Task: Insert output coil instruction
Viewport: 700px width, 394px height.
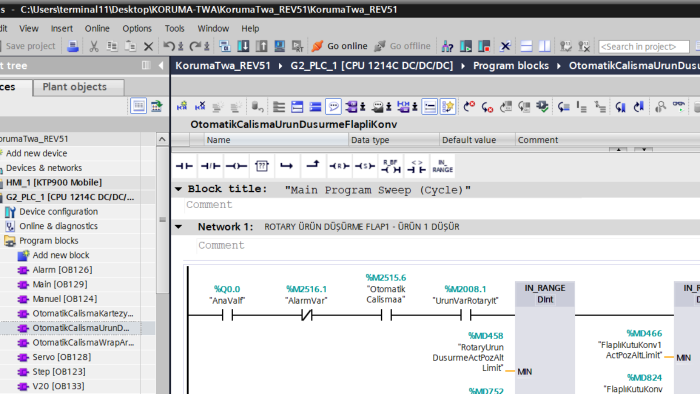Action: (236, 166)
